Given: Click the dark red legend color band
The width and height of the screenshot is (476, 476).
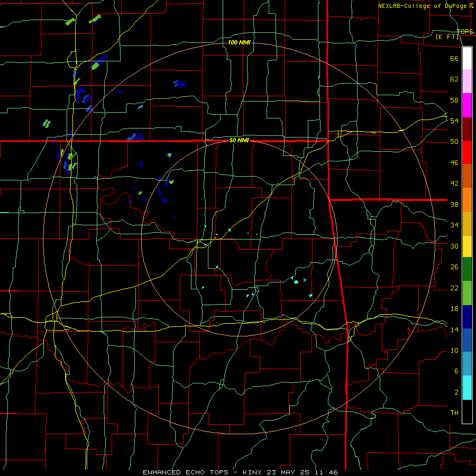Looking at the screenshot, I should click(467, 129).
